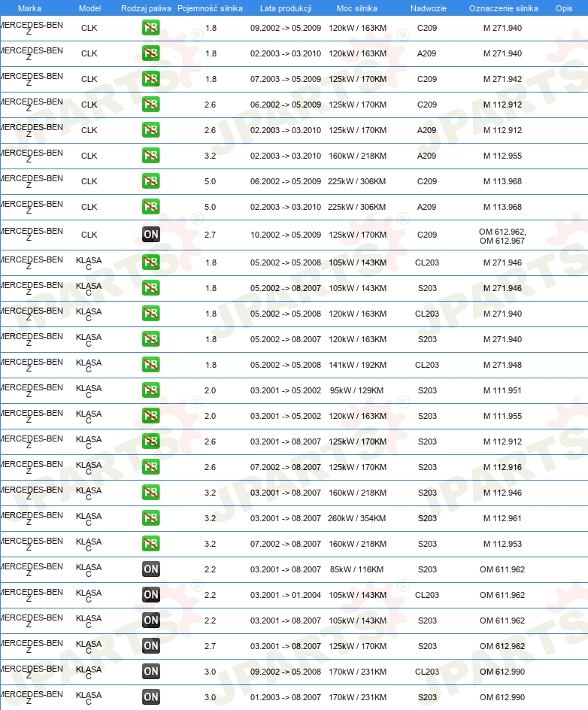The image size is (588, 710).
Task: Click petrol icon in CLK 09.2002 -> 05.2009 1.8 row
Action: point(150,28)
